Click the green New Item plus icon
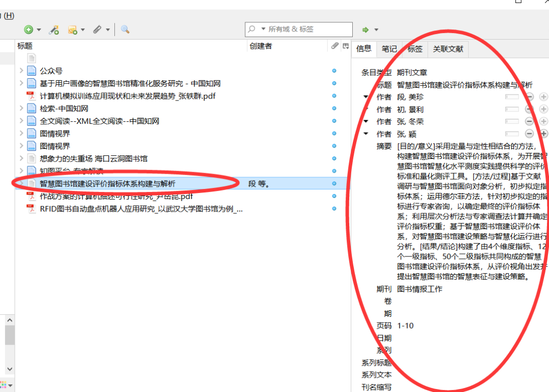549x392 pixels. [x=28, y=30]
